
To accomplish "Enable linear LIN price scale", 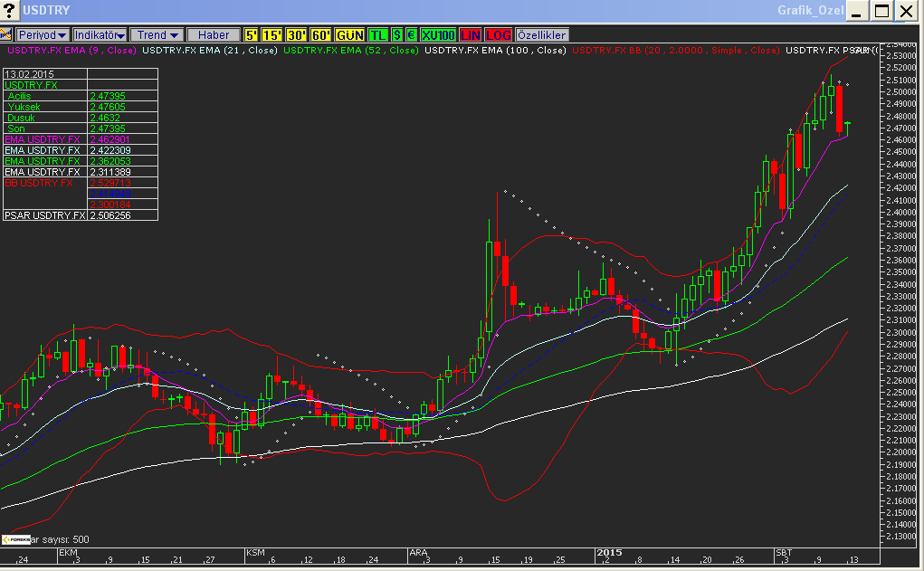I will coord(471,34).
